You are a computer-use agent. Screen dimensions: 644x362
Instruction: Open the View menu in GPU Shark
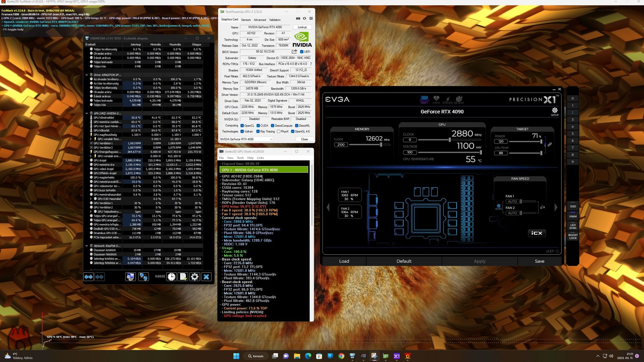click(230, 158)
